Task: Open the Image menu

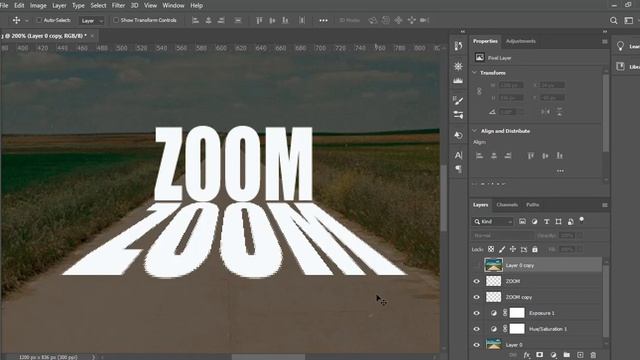Action: point(38,6)
